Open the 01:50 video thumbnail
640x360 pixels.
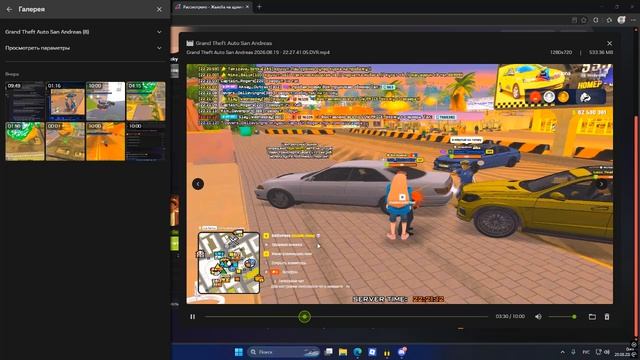click(24, 141)
